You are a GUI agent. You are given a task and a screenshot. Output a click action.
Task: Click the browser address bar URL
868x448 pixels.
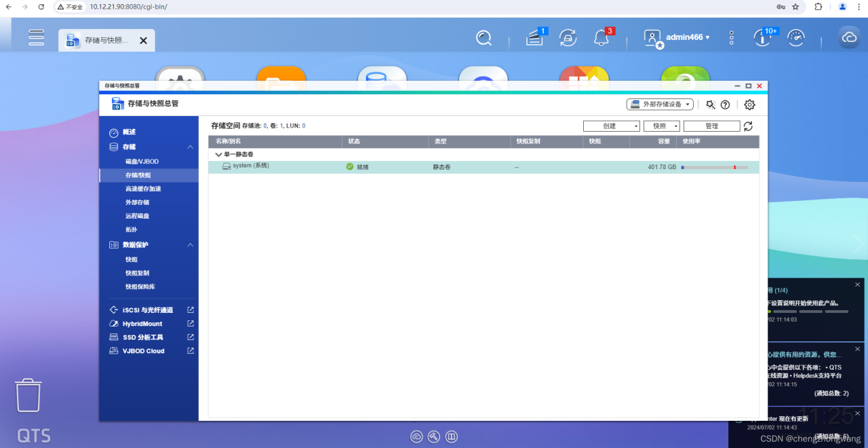(x=128, y=7)
